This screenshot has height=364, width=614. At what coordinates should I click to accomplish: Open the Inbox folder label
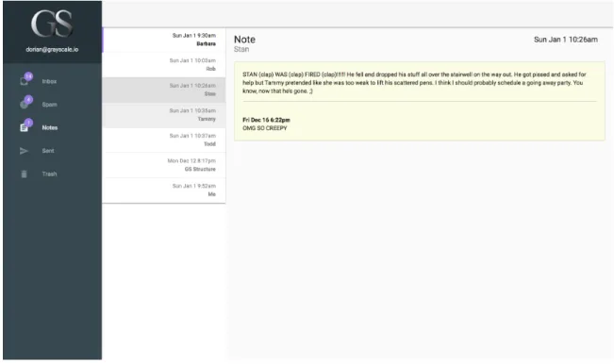(49, 81)
